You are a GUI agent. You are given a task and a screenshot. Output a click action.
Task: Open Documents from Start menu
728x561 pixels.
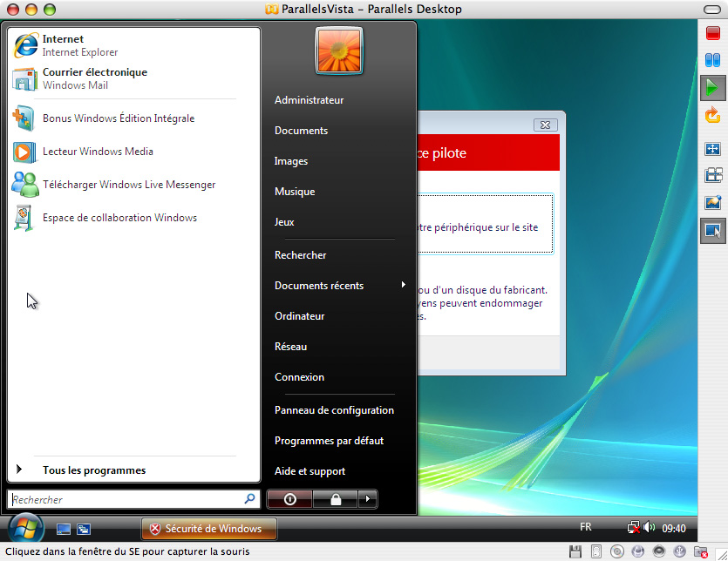point(301,131)
